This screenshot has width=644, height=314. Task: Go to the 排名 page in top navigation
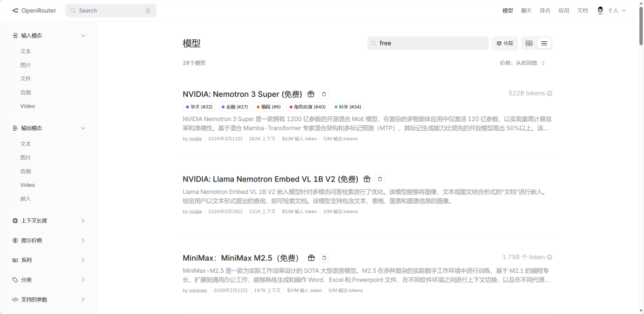point(545,11)
